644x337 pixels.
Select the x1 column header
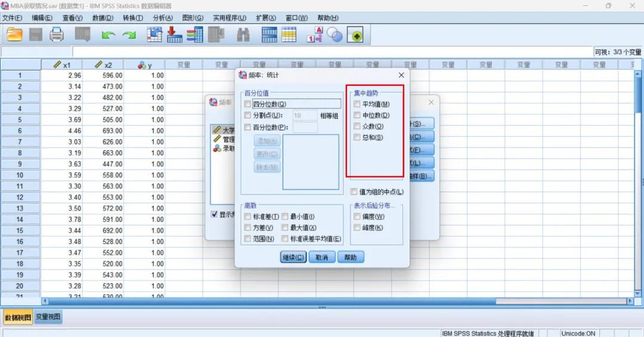[61, 65]
